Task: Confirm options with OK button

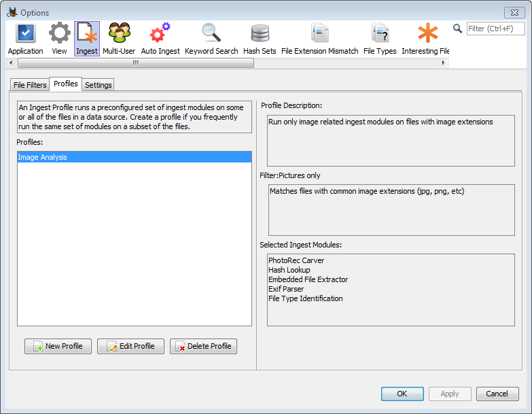Action: pyautogui.click(x=402, y=394)
